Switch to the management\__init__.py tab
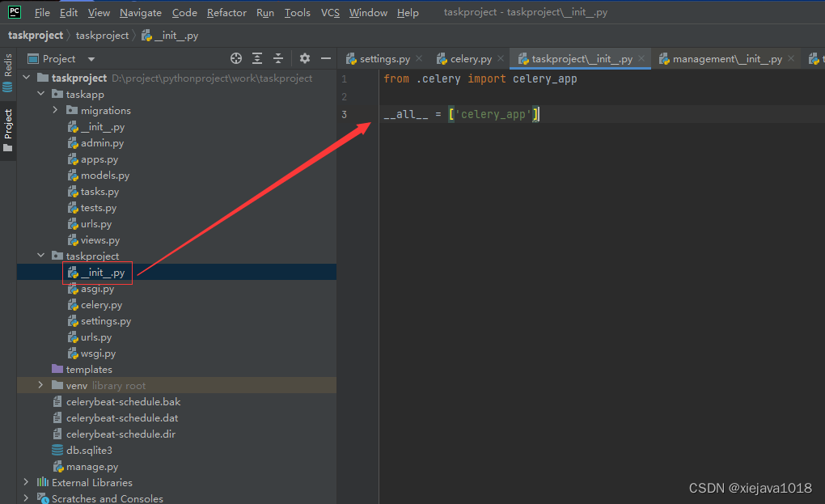Screen dimensions: 825x504 726,59
